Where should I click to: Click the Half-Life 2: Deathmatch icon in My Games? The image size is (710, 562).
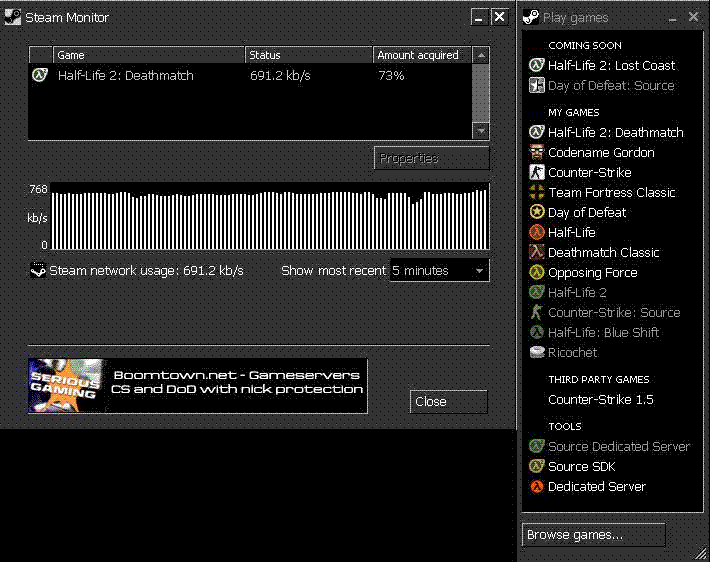[537, 132]
